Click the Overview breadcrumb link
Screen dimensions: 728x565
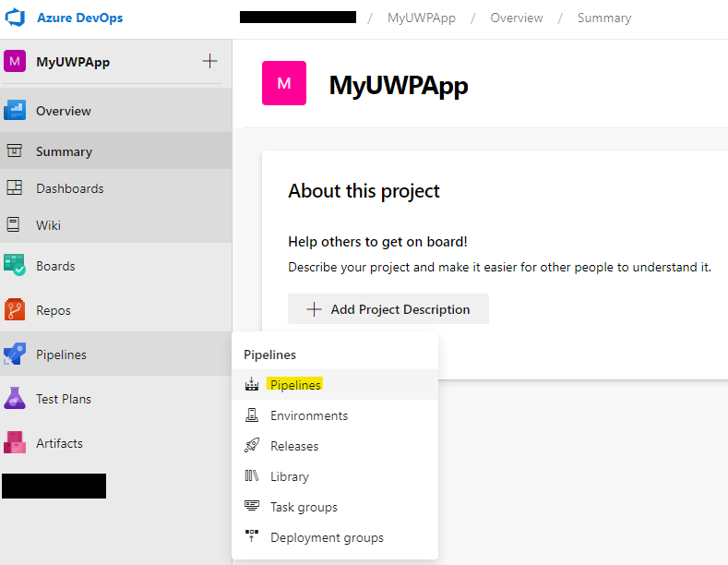[x=517, y=18]
